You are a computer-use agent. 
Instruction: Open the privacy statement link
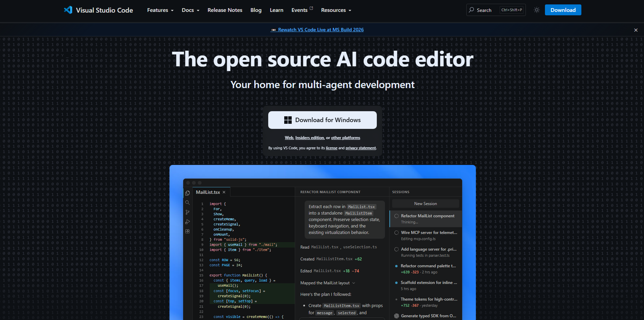click(x=361, y=148)
